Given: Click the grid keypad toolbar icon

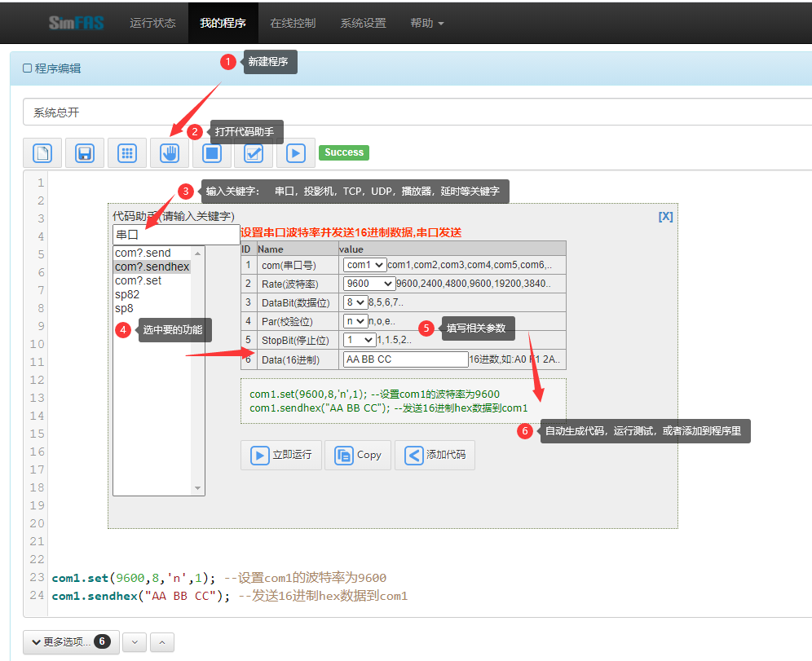Looking at the screenshot, I should (127, 153).
